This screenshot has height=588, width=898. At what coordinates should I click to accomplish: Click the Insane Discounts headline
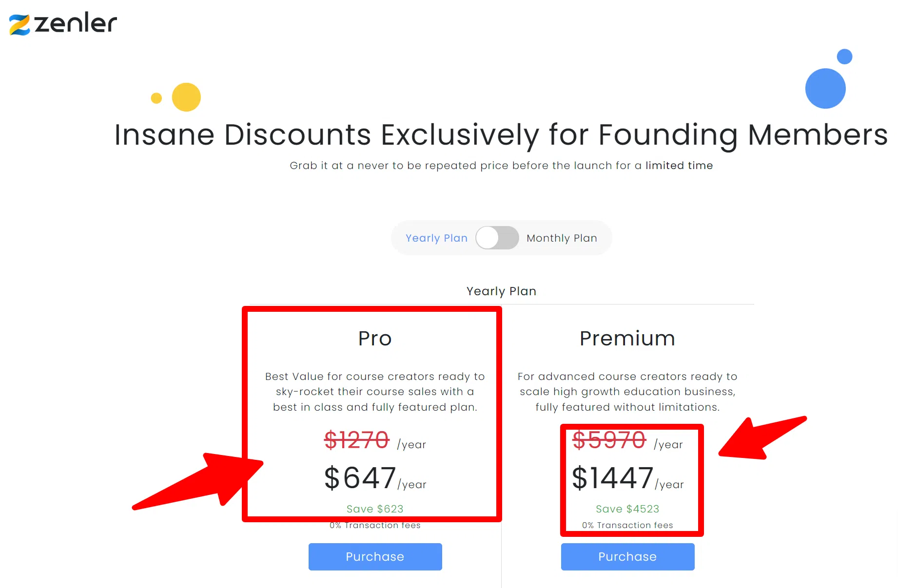point(501,134)
